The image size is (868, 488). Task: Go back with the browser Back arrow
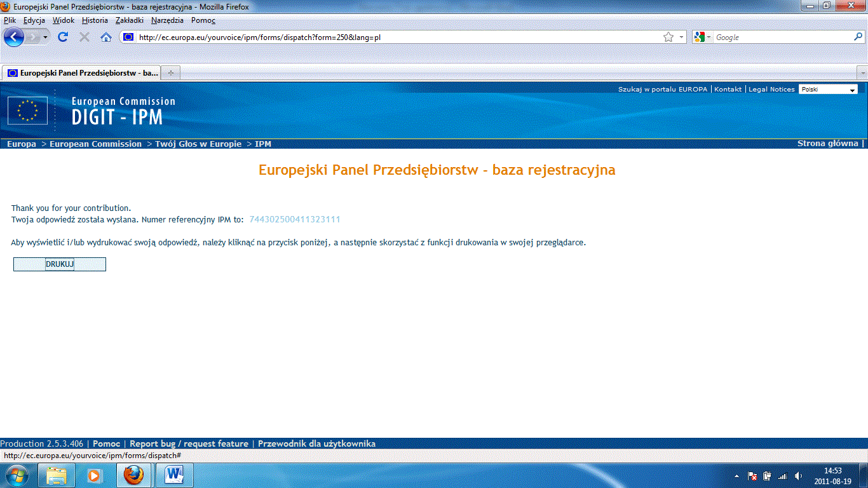coord(13,37)
